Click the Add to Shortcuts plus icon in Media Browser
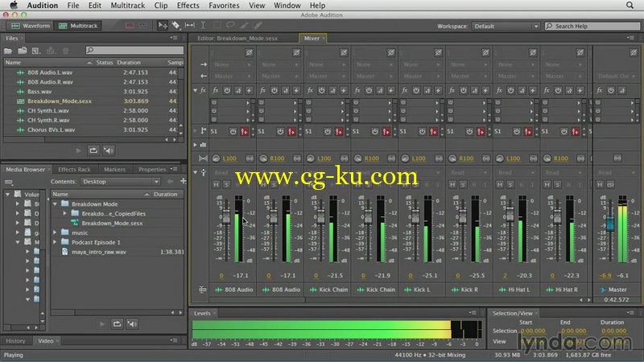This screenshot has width=644, height=362. click(x=183, y=181)
